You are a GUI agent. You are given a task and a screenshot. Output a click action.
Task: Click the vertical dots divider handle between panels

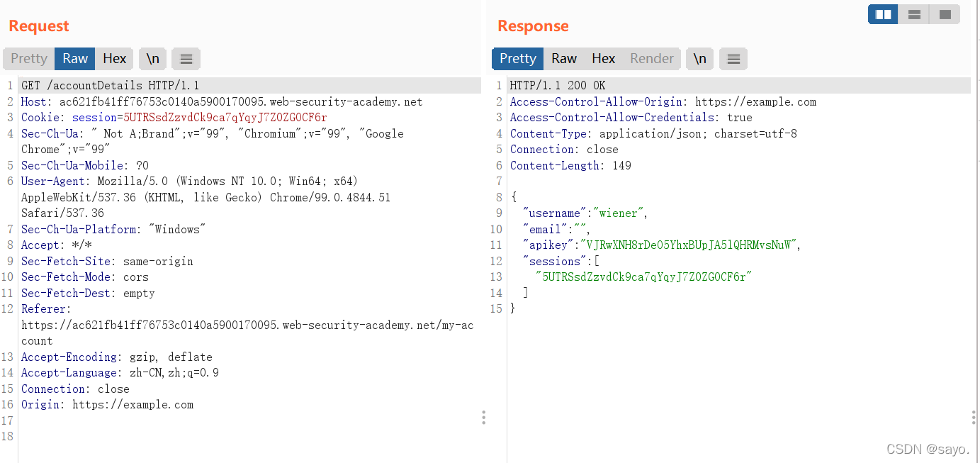484,418
